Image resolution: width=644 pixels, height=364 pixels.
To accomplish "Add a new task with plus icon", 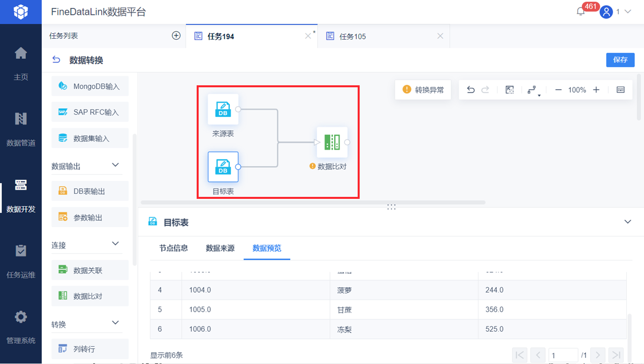I will (x=176, y=36).
